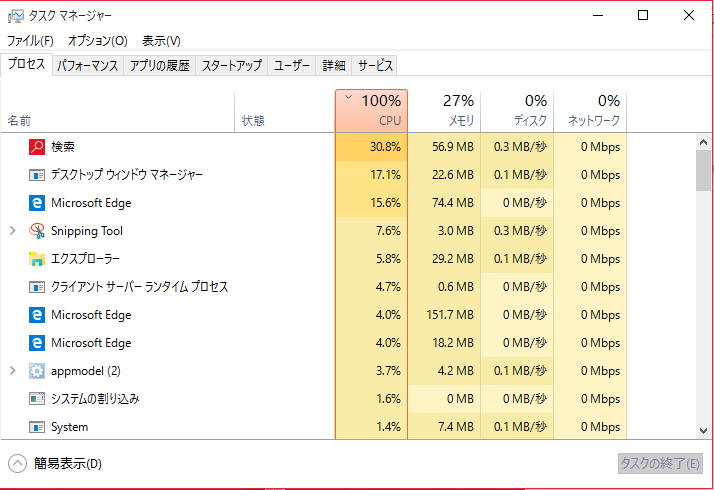Click the vertical scrollbar thumb
The height and width of the screenshot is (490, 714).
[x=704, y=170]
